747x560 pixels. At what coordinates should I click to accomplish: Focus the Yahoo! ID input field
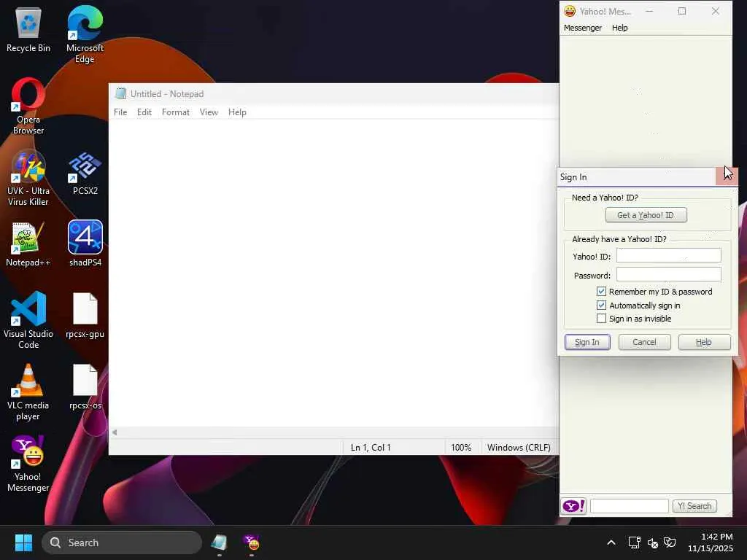point(668,255)
